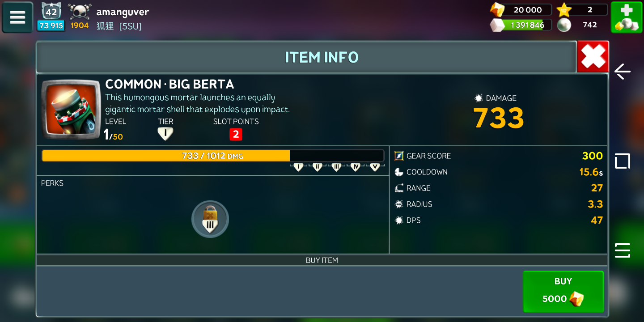Tap the skull infamy icon
This screenshot has height=322, width=644.
(x=80, y=12)
